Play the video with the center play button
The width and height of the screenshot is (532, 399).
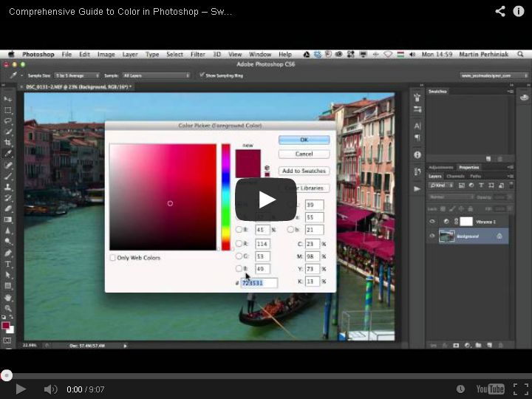pos(266,199)
